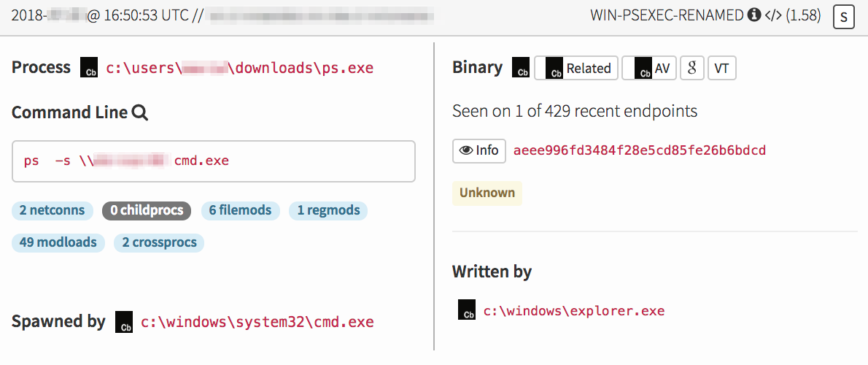Click the eye Info button
Image resolution: width=868 pixels, height=365 pixels.
[x=478, y=150]
